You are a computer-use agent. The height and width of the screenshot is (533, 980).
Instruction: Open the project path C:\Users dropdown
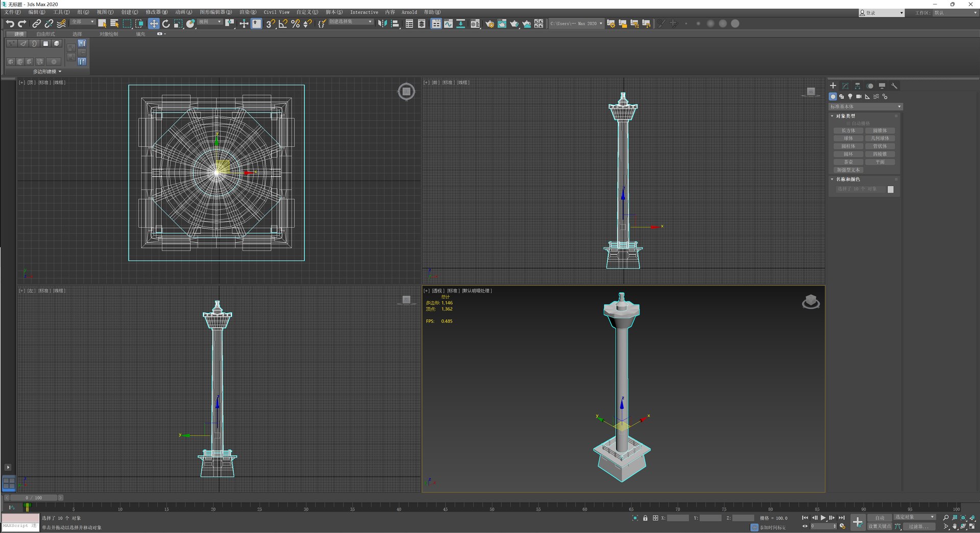[x=576, y=23]
